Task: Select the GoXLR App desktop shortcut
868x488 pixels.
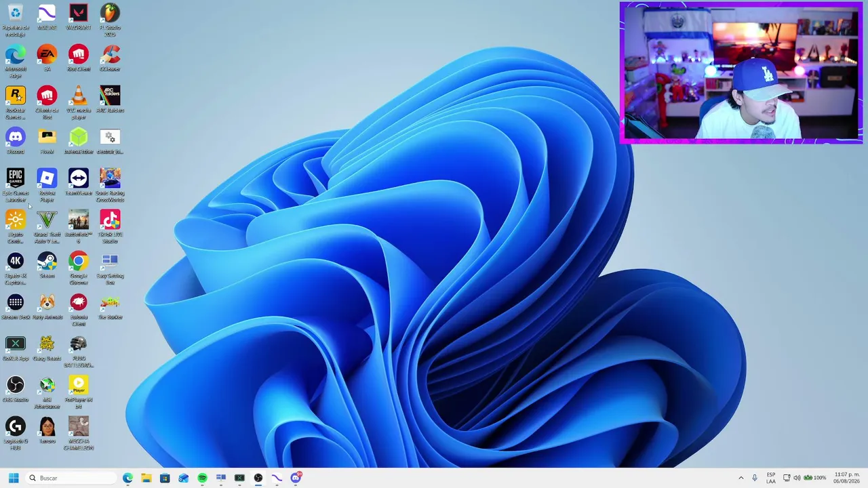Action: pyautogui.click(x=15, y=348)
